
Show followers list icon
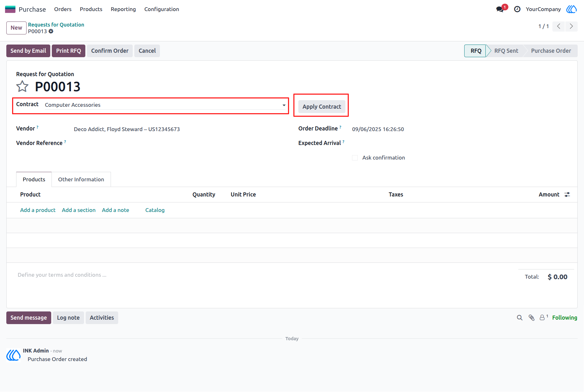pos(544,317)
